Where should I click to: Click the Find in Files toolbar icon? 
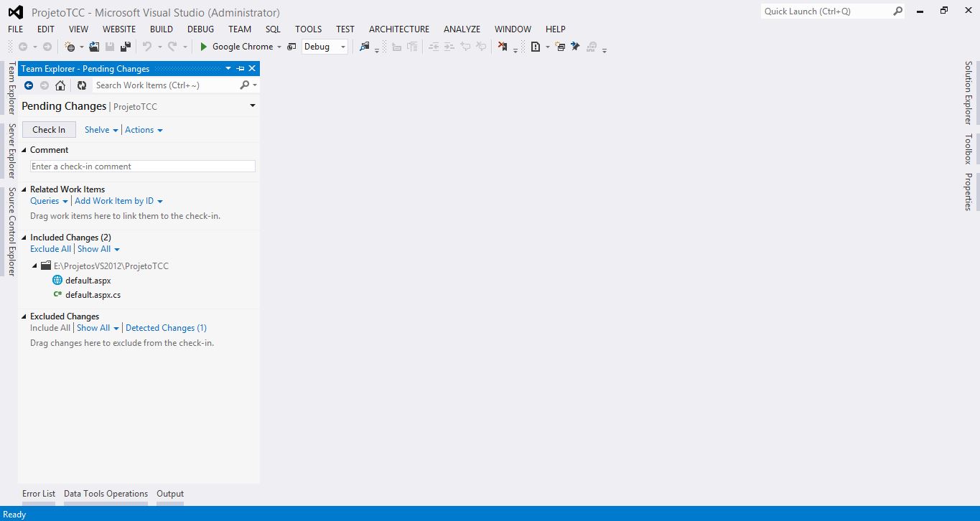click(365, 47)
